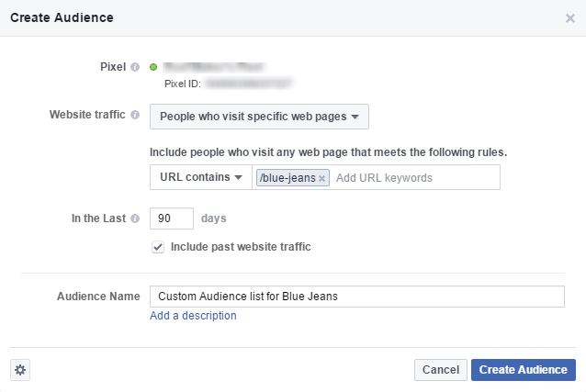
Task: Click the 'days' label
Action: (214, 218)
